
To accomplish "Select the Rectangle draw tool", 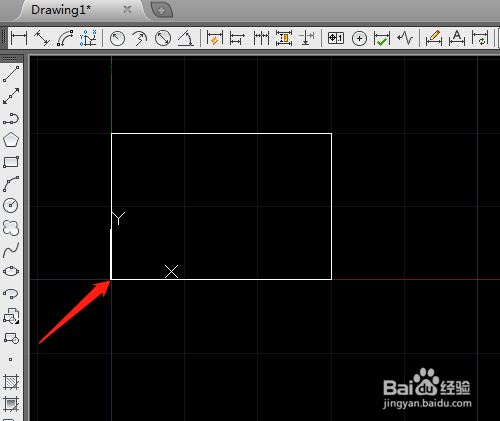I will [11, 162].
